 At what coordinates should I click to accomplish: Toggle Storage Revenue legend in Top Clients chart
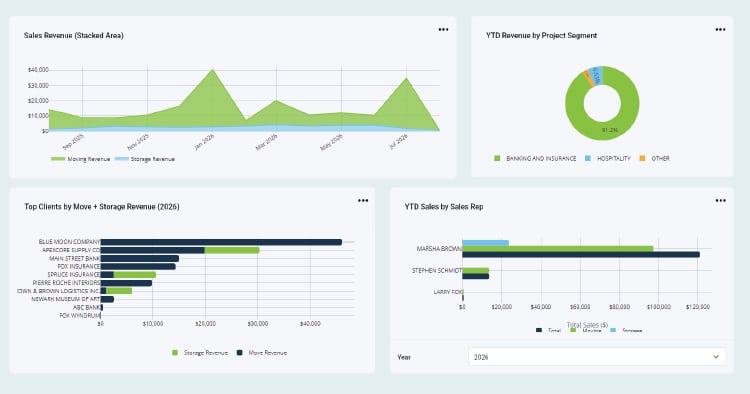point(200,353)
